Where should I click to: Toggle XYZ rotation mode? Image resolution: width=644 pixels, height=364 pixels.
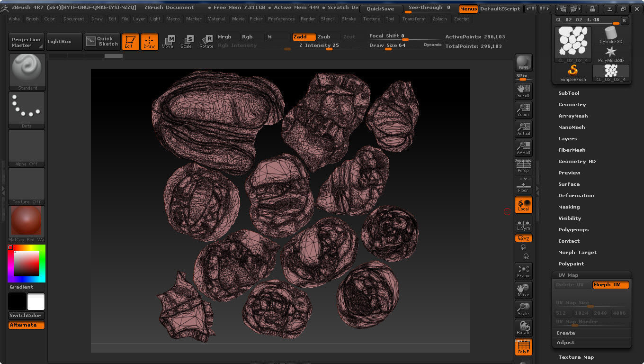(x=523, y=238)
